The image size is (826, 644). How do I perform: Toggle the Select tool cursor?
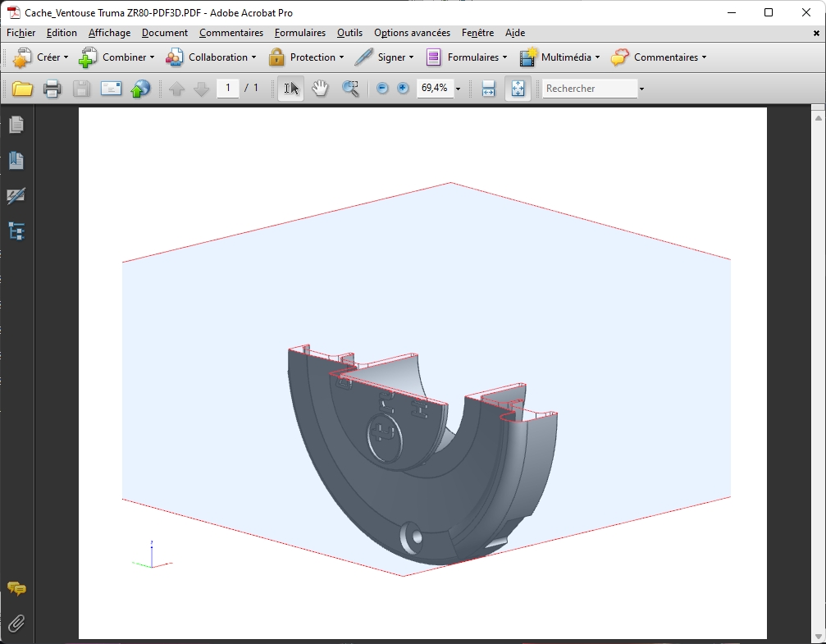[290, 89]
